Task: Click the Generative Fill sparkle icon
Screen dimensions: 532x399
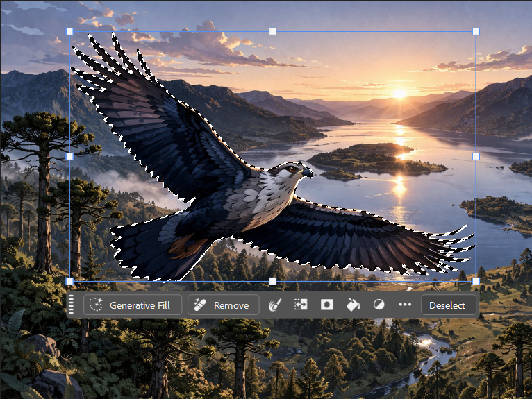Action: point(96,305)
